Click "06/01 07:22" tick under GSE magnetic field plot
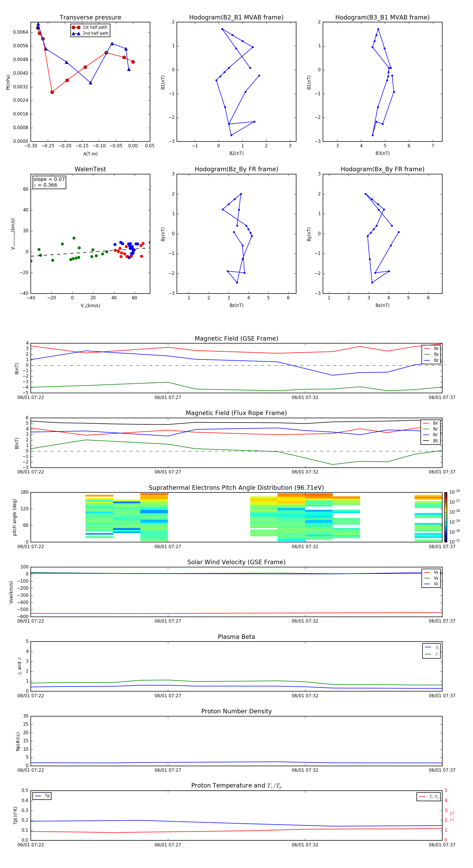The image size is (473, 868). click(x=31, y=398)
